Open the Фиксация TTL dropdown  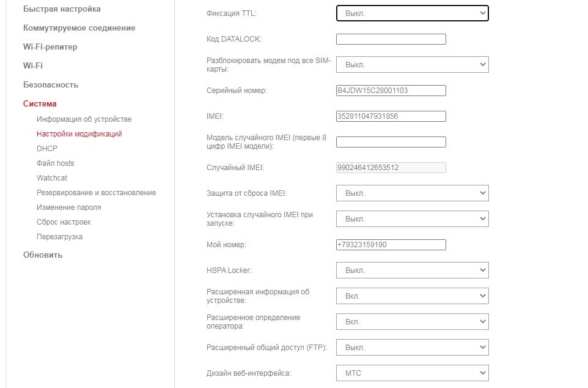tap(412, 13)
